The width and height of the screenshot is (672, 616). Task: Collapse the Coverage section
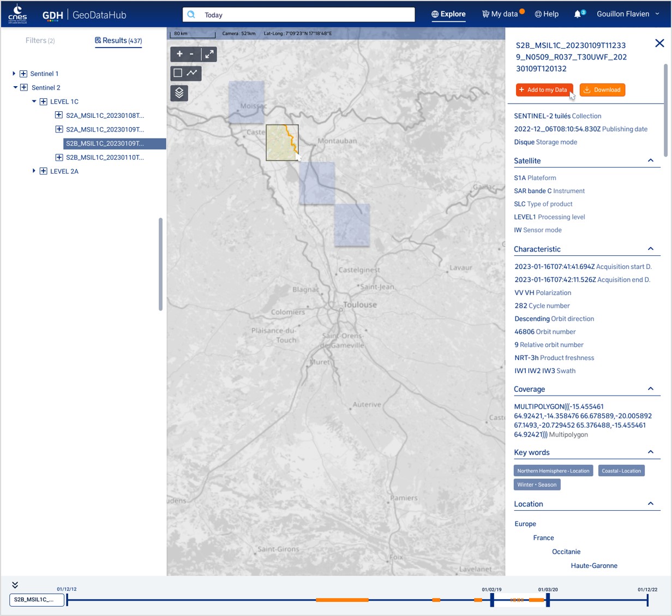[650, 388]
